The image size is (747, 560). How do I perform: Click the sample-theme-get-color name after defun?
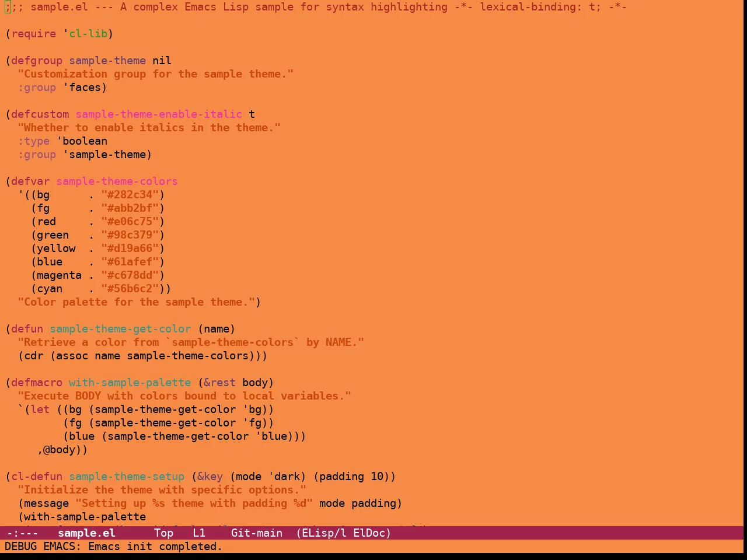point(120,329)
